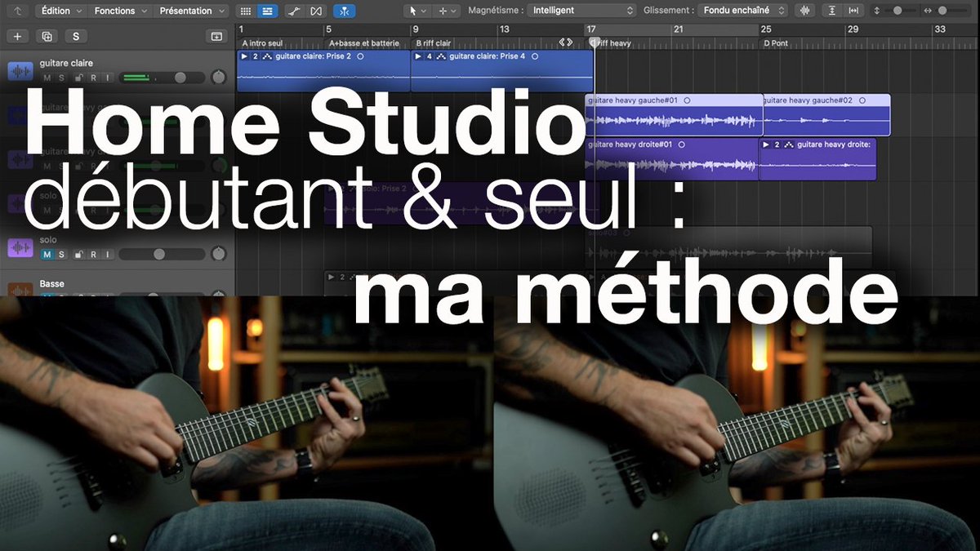Click the back arrow at toolbar start
980x551 pixels.
tap(19, 11)
